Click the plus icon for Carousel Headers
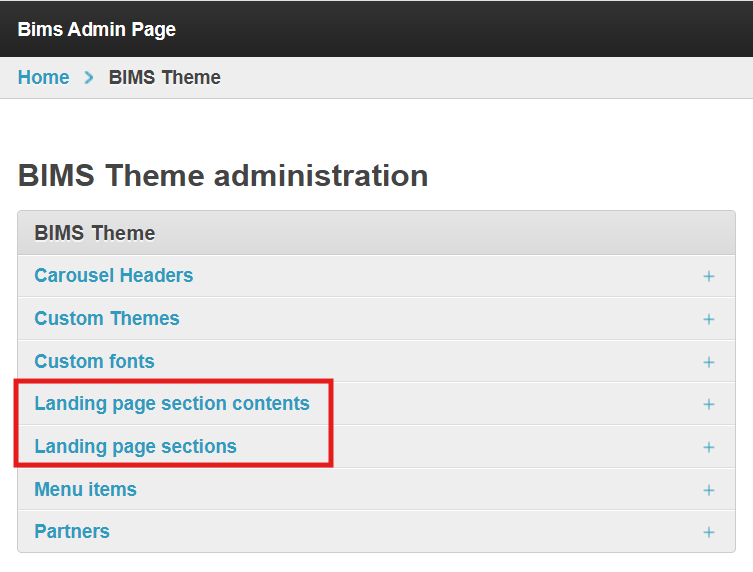 (709, 276)
